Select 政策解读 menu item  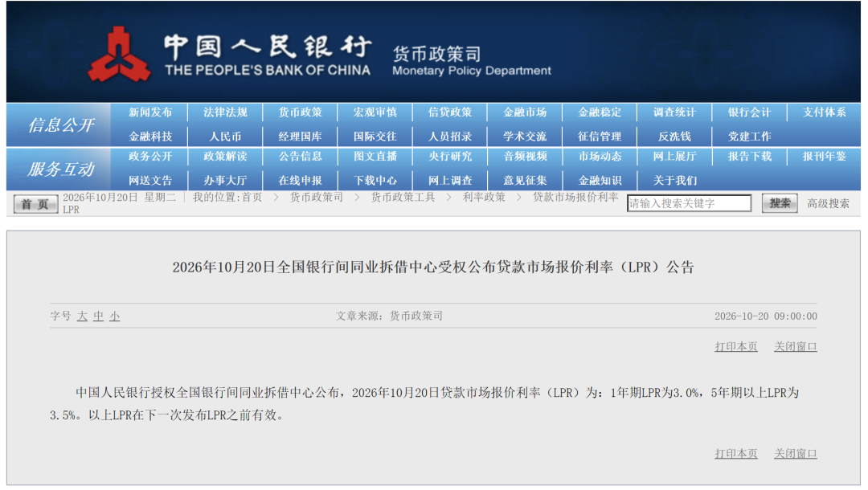point(225,157)
